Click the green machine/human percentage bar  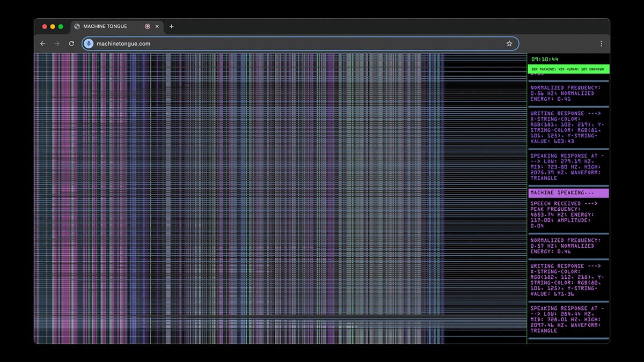pos(568,69)
